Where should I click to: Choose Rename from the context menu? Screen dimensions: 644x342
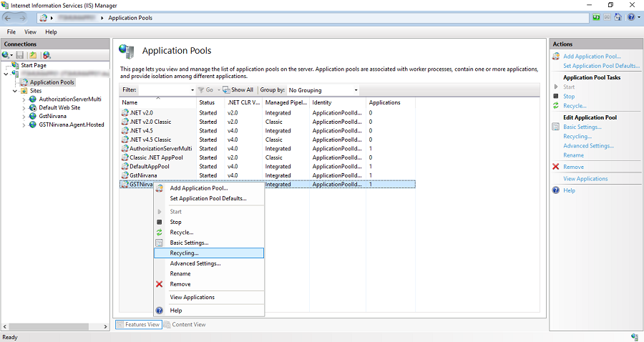209,274
